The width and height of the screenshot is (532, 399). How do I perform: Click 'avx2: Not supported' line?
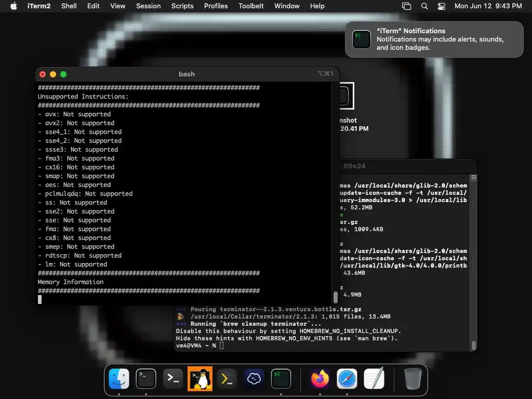76,123
